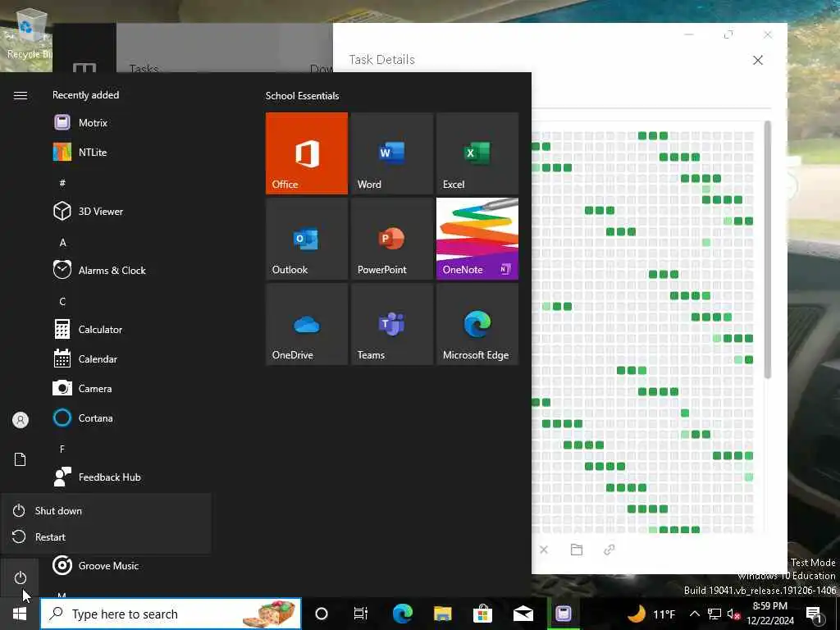Click the Recently added heading
The image size is (840, 630).
coord(85,95)
